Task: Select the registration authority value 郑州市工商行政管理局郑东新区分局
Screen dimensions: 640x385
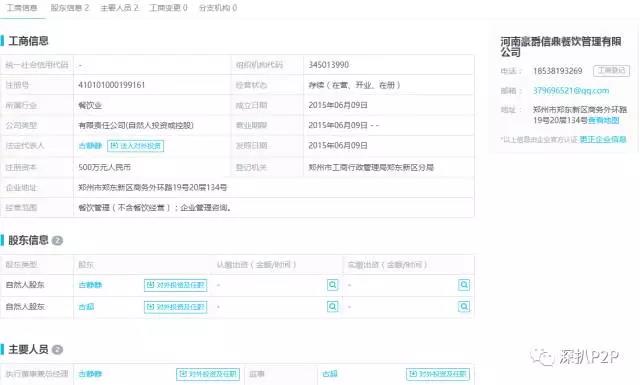Action: pos(371,167)
